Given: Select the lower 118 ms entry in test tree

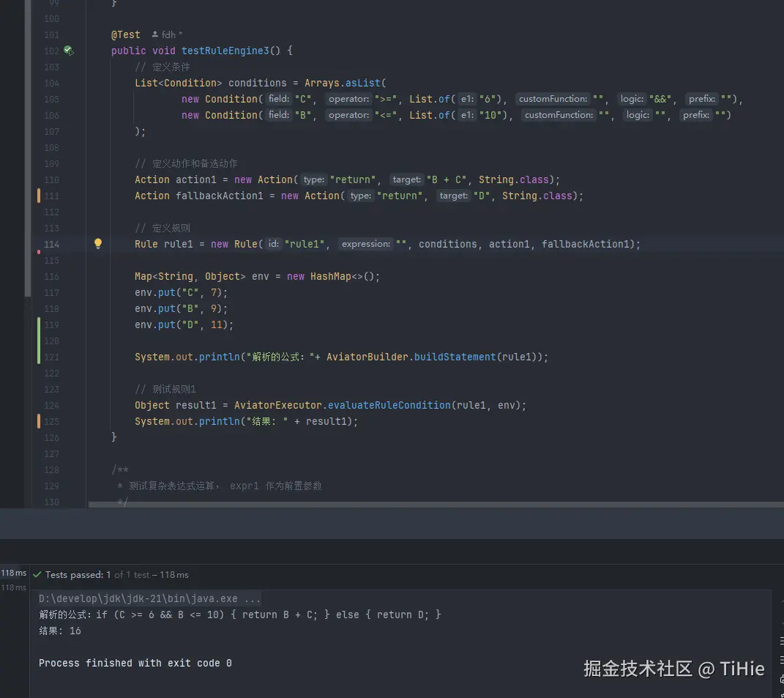Looking at the screenshot, I should click(13, 587).
